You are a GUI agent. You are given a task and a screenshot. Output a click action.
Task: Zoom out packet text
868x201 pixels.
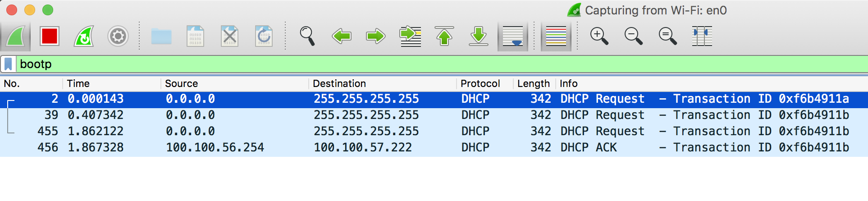click(x=634, y=36)
